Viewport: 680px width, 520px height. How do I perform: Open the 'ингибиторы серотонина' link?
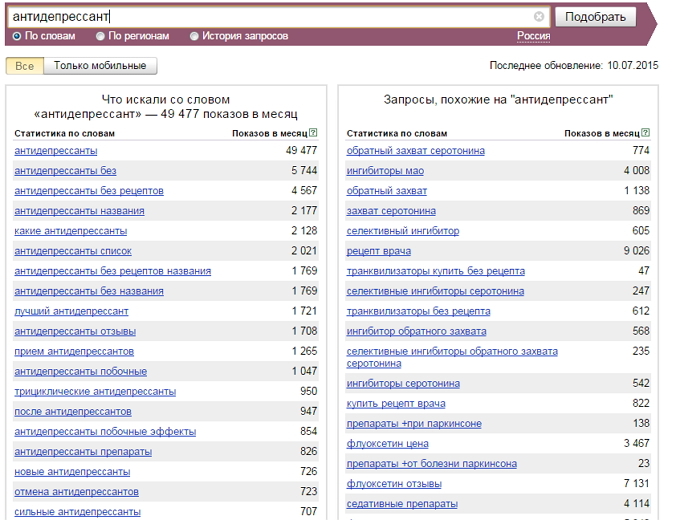coord(403,384)
